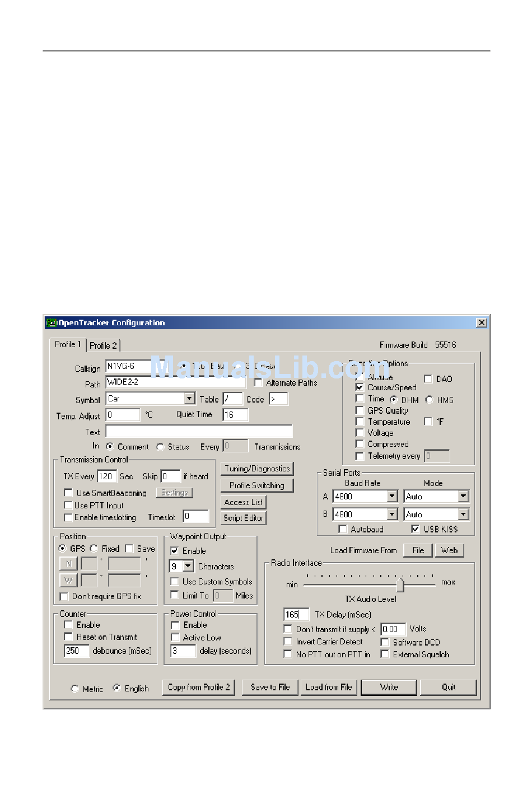The image size is (532, 795).
Task: Enable the Alternate Paths checkbox
Action: click(258, 382)
